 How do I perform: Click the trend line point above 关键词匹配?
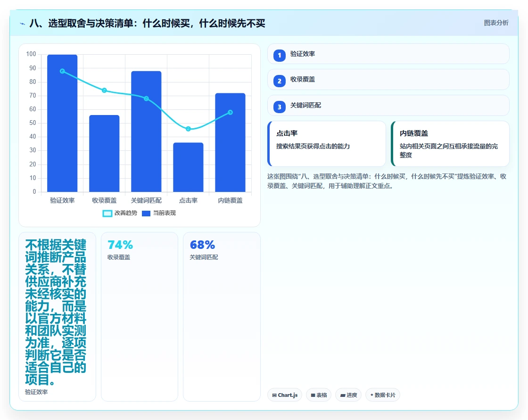tap(146, 99)
